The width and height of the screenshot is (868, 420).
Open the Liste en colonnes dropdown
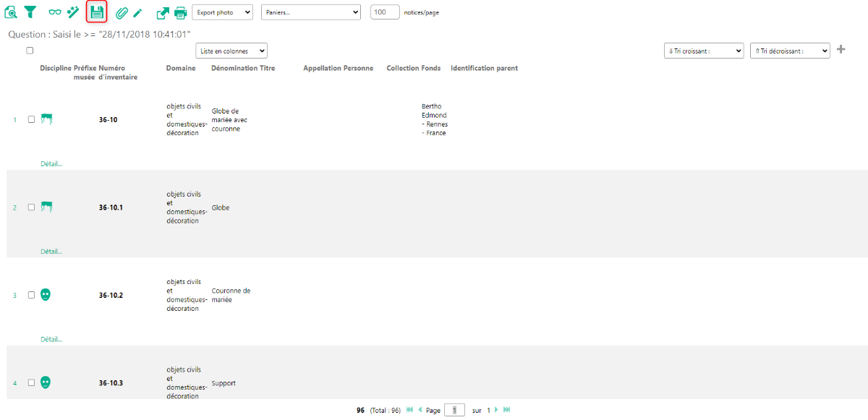point(231,51)
